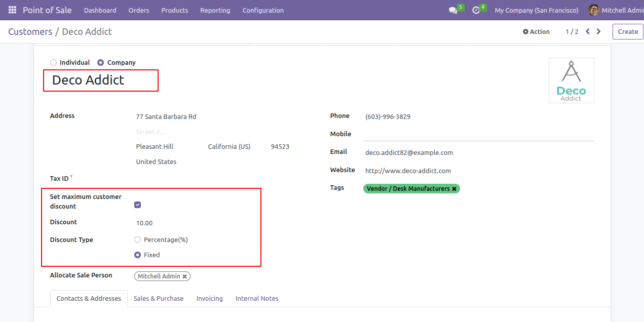Click the Tax ID help question mark
This screenshot has height=322, width=644.
coord(71,177)
